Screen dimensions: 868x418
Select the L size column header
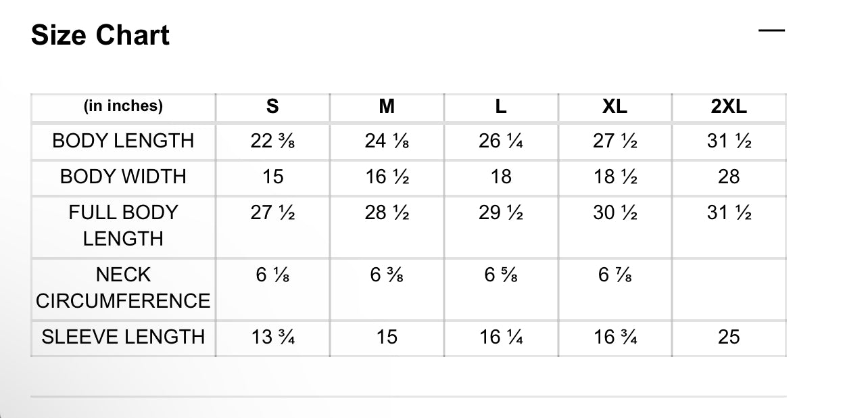(x=501, y=106)
